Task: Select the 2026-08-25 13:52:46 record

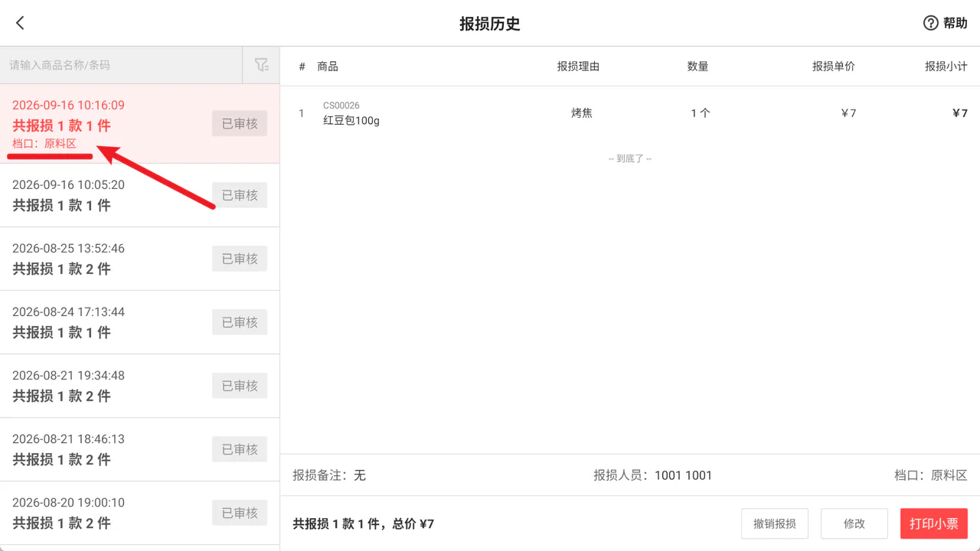Action: pyautogui.click(x=139, y=259)
